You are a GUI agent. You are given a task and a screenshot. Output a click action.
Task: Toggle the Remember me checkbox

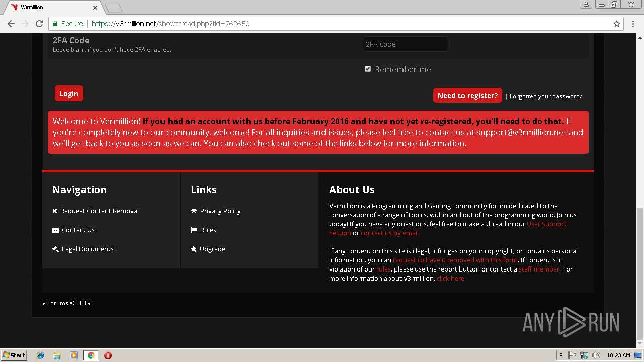368,69
